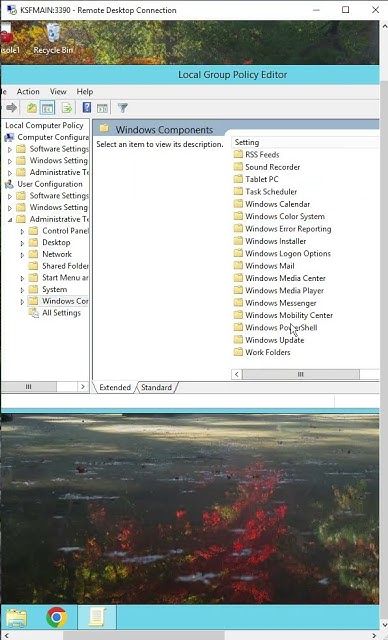
Task: Click the Export List toolbar icon
Action: 67,108
